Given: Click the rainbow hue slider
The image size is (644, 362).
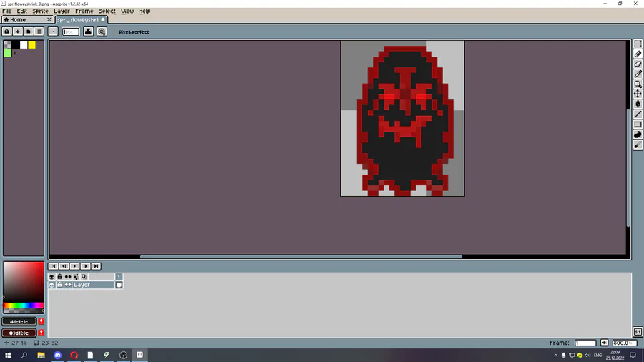Looking at the screenshot, I should click(24, 305).
